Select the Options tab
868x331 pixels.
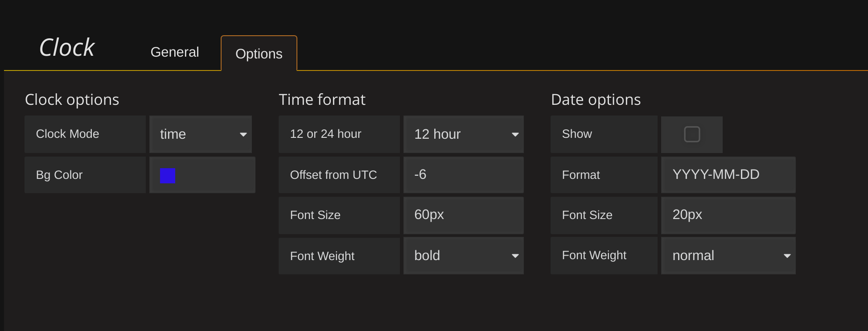pos(259,54)
